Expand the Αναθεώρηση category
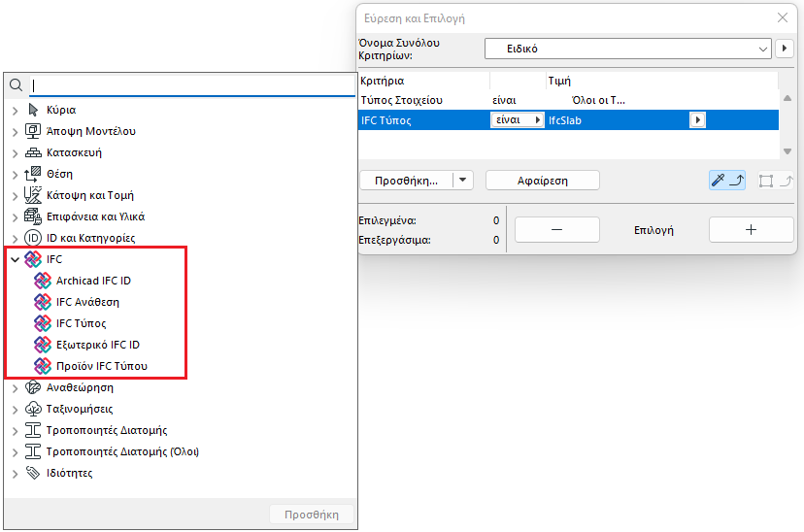The image size is (804, 532). coord(15,388)
